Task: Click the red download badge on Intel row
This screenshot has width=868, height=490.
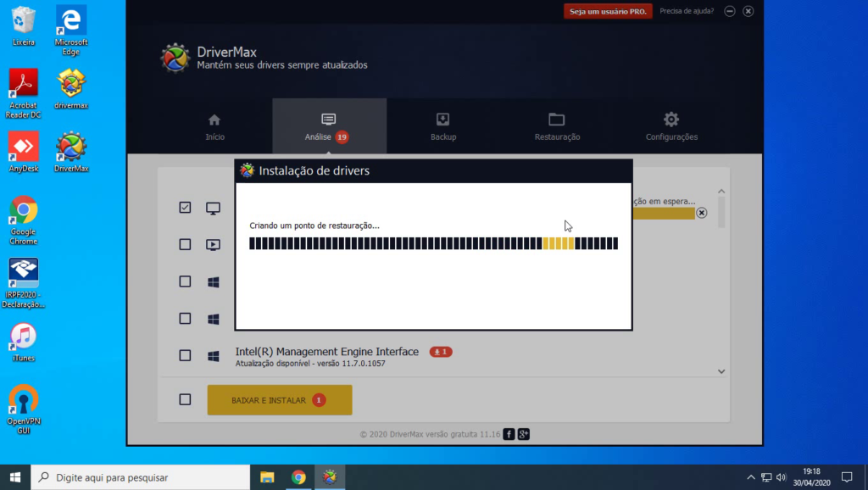Action: 441,352
